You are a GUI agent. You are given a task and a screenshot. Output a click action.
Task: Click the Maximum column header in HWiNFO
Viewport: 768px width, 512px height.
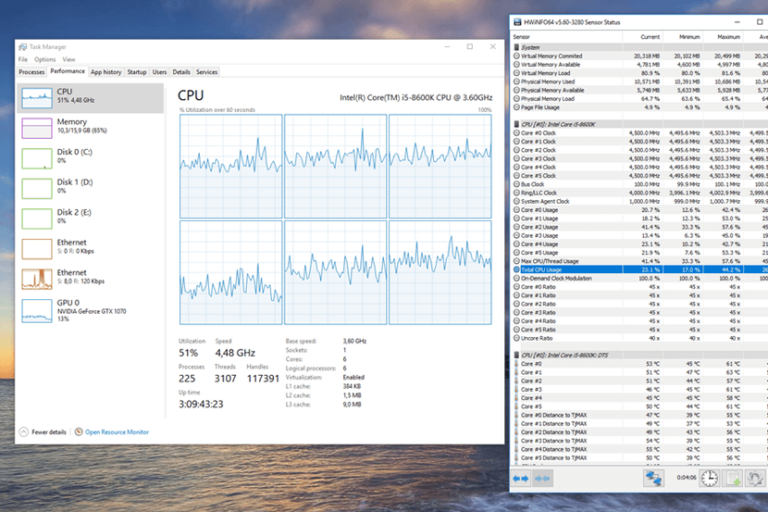coord(723,37)
